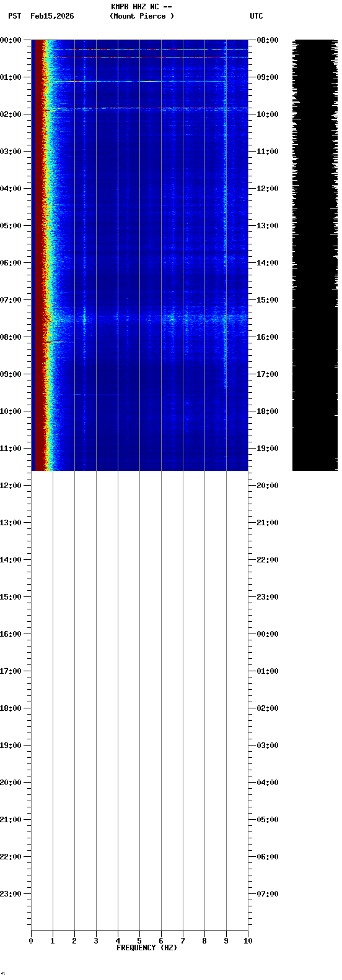Viewport: 342px width, 980px height.
Task: Click the 23:00 PST time label
Action: pyautogui.click(x=11, y=894)
